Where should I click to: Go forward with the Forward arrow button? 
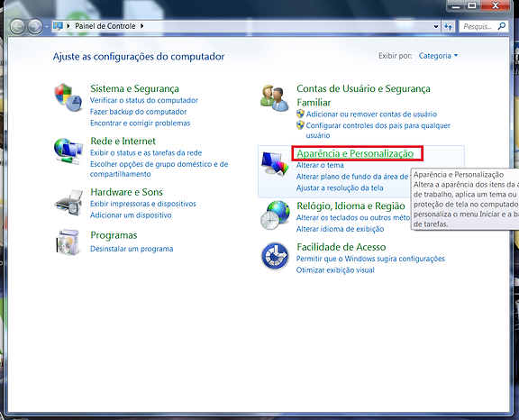pyautogui.click(x=35, y=26)
